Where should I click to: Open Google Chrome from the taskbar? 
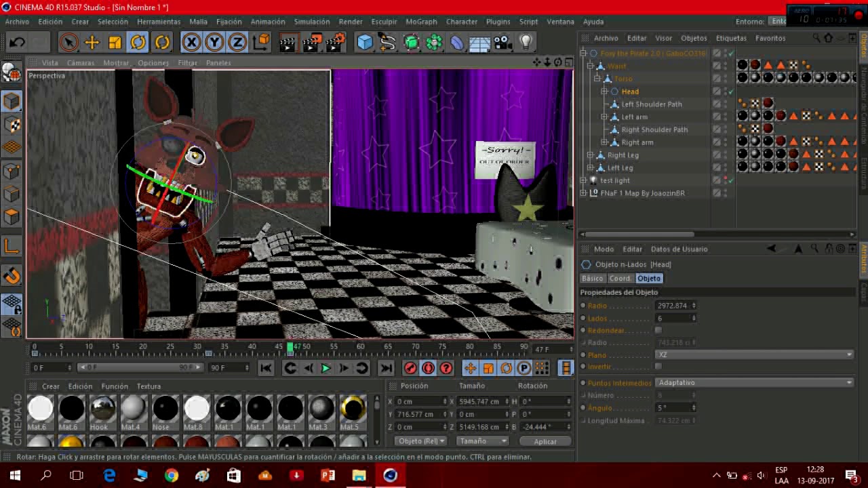171,476
